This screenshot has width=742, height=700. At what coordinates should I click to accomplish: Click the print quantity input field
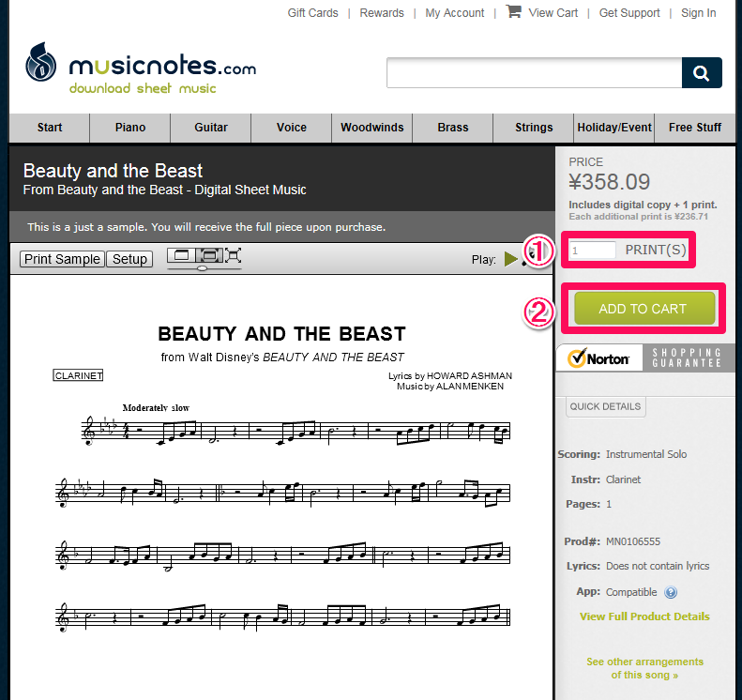593,250
